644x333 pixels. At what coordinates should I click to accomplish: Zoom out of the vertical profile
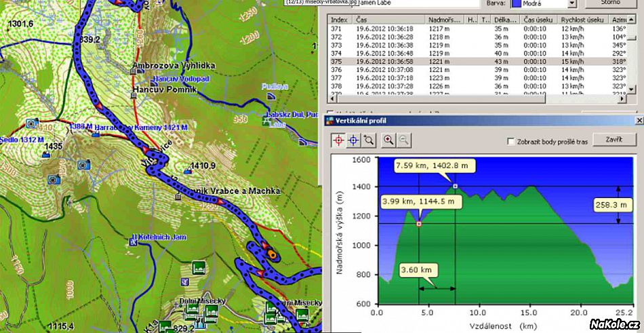(x=404, y=140)
